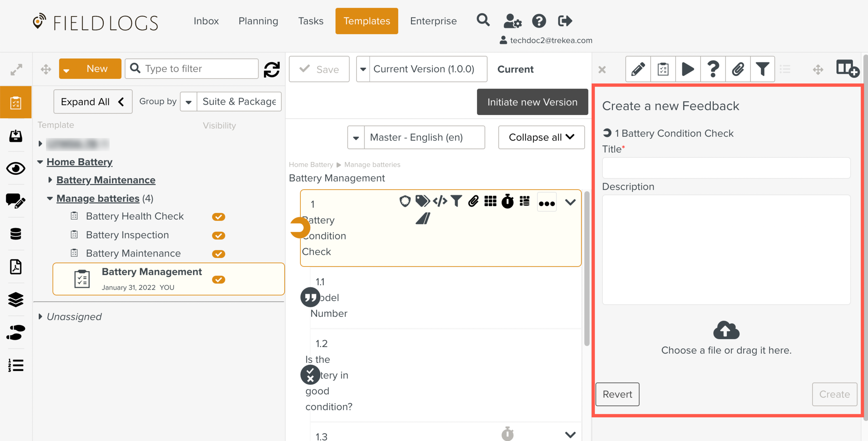Click the paperclip attachment icon on Battery Condition Check

point(473,201)
